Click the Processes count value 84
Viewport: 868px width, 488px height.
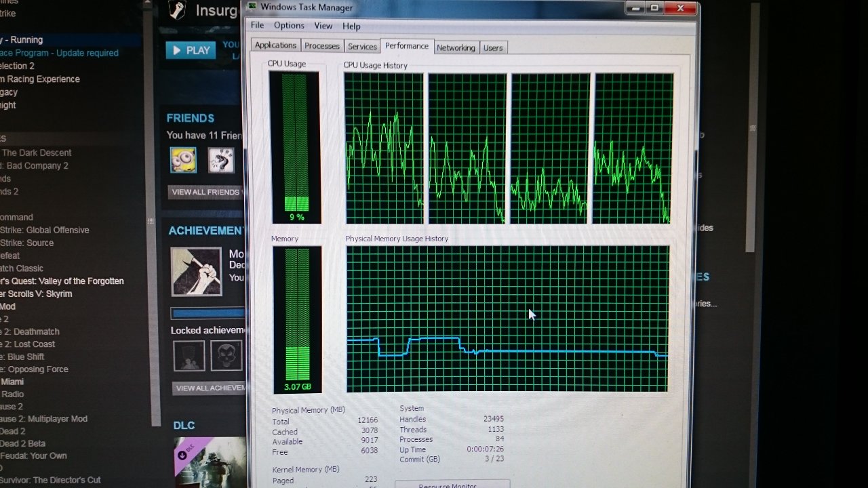[x=499, y=439]
